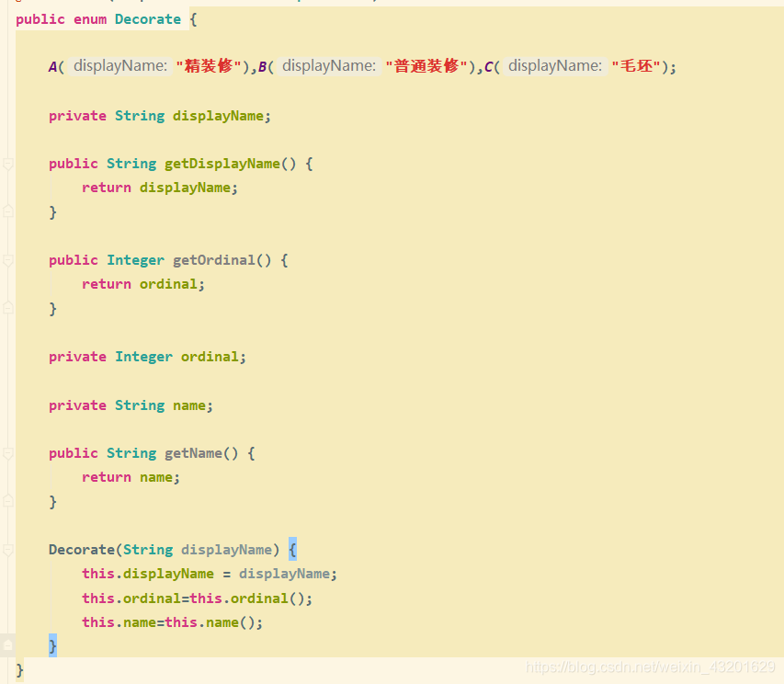Click the enum constant B

coord(262,66)
